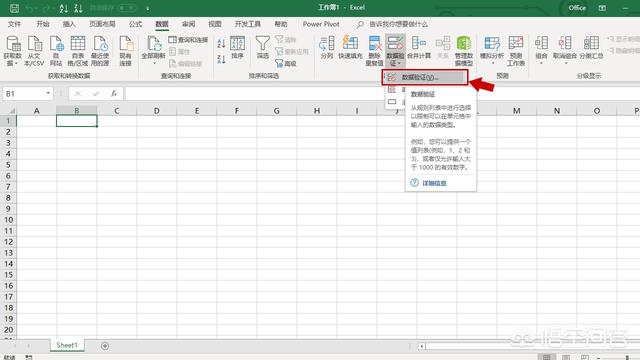The width and height of the screenshot is (640, 360).
Task: Select column D header
Action: click(157, 111)
